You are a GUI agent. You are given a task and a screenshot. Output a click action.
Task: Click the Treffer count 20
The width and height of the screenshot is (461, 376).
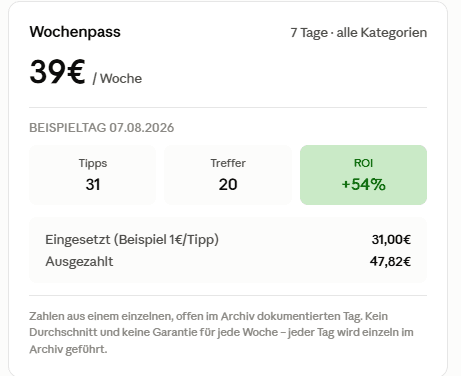228,184
